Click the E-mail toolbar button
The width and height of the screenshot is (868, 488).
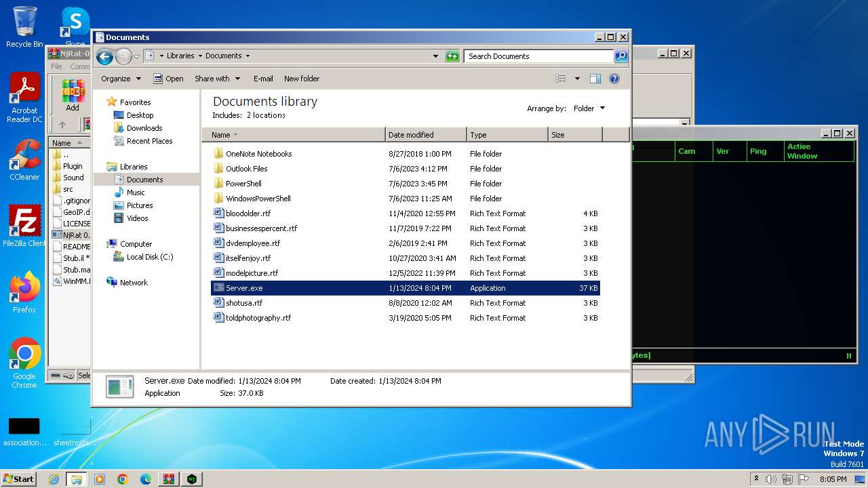point(263,79)
